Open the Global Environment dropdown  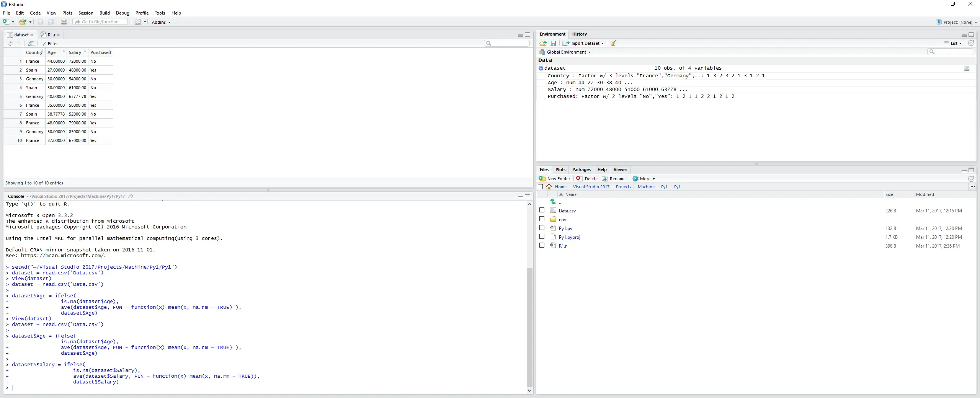[x=565, y=52]
